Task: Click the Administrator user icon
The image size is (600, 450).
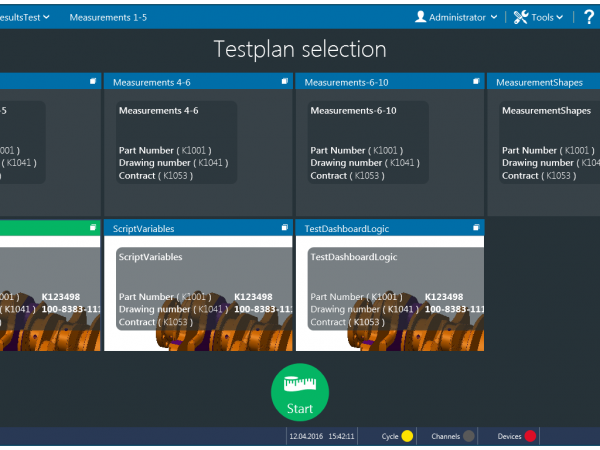Action: tap(421, 16)
